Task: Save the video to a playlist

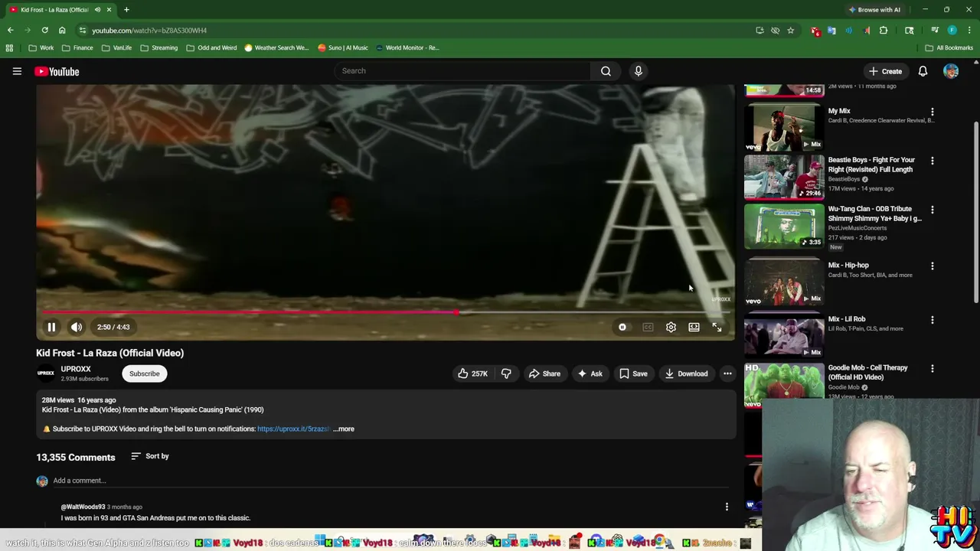Action: coord(633,373)
